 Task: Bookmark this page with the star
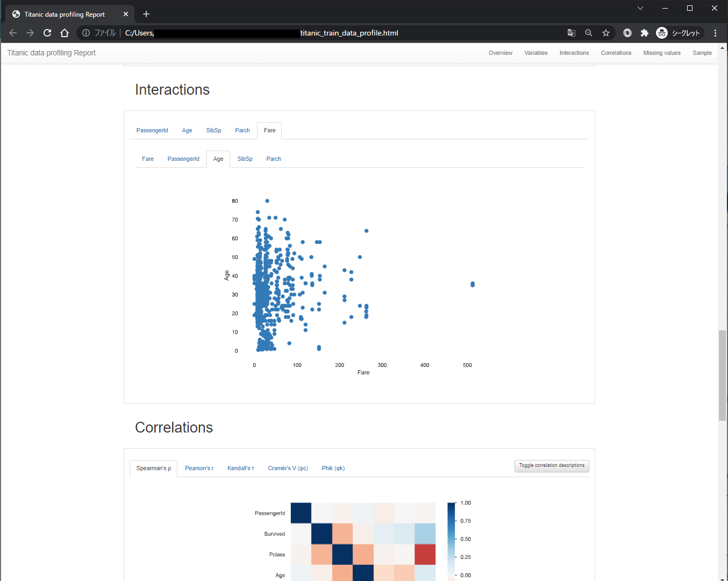(606, 33)
